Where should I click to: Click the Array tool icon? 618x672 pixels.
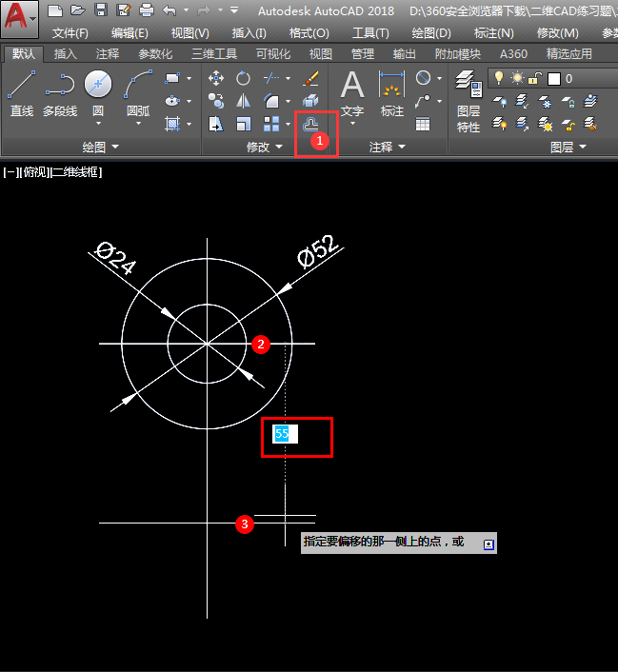(271, 125)
